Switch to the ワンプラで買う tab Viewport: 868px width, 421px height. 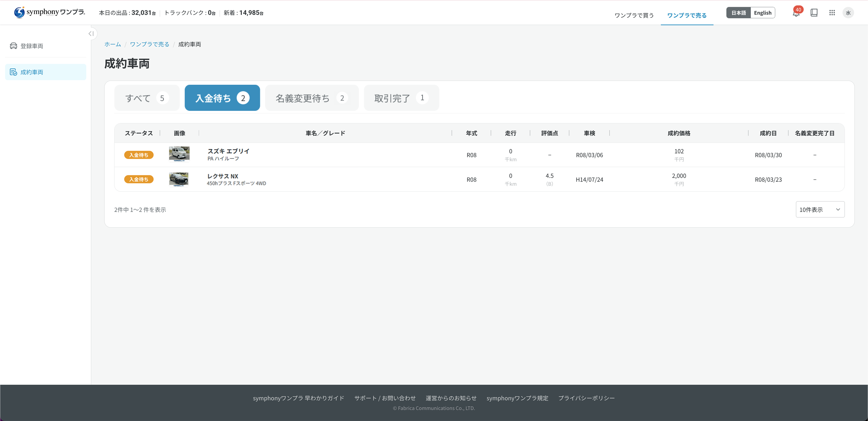tap(634, 15)
